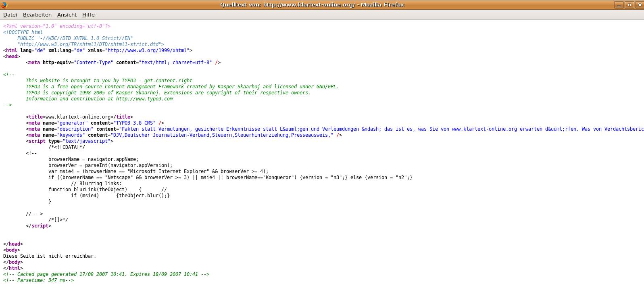Open the Hilfe menu
This screenshot has height=292, width=644.
[x=88, y=15]
